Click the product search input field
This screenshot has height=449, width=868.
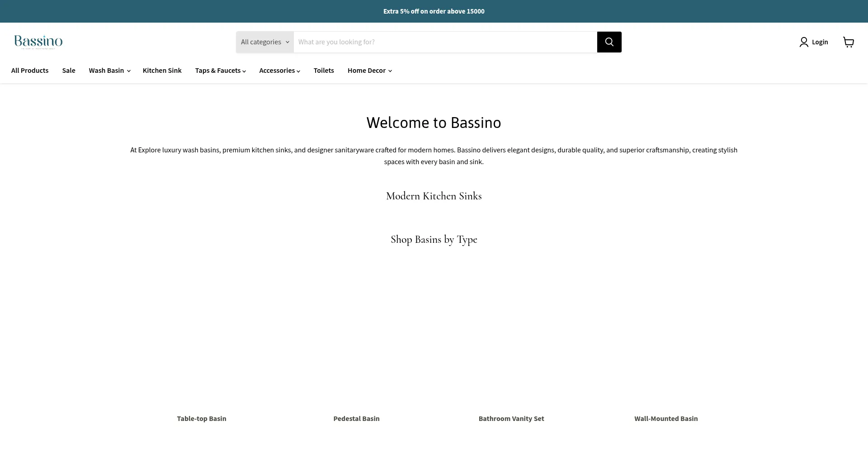[x=445, y=42]
